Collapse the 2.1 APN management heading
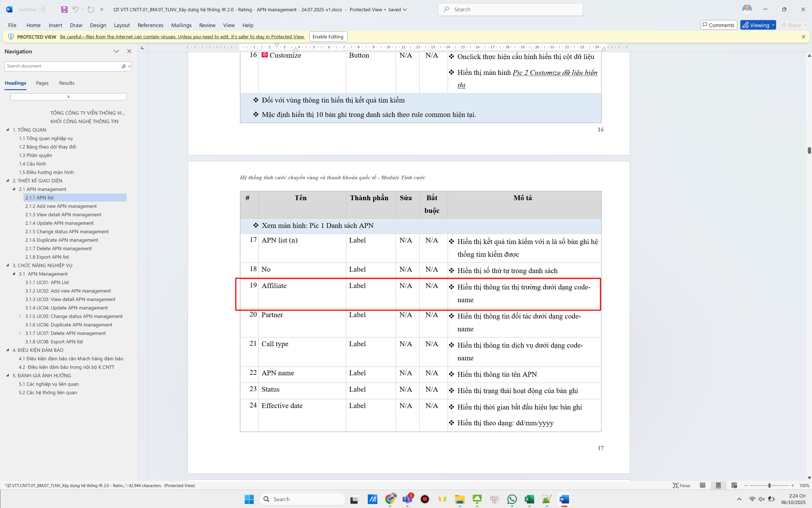The width and height of the screenshot is (812, 508). tap(14, 189)
